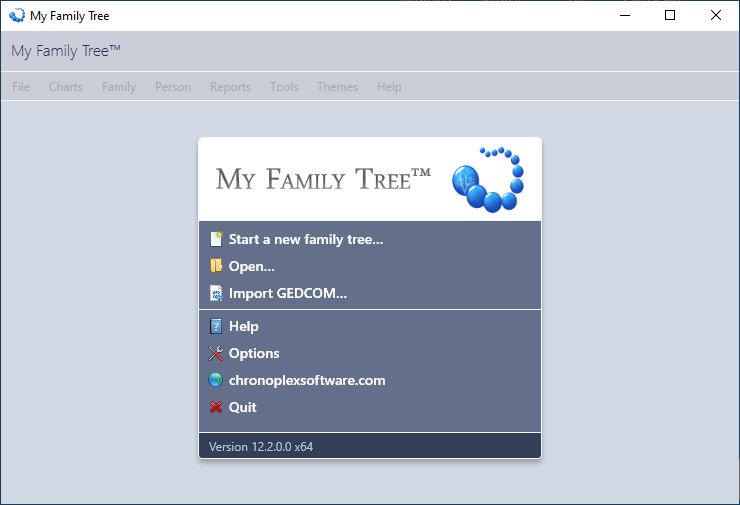The height and width of the screenshot is (505, 740).
Task: Open the Charts menu
Action: [66, 87]
